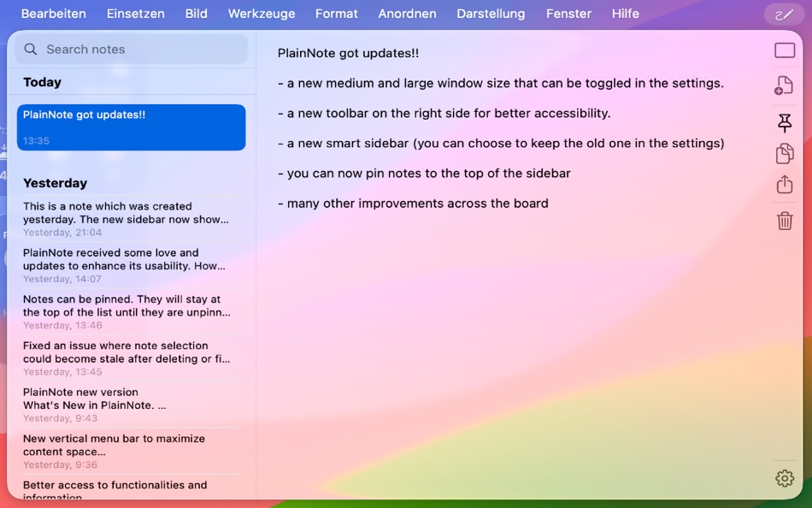The width and height of the screenshot is (812, 508).
Task: Open the Format menu
Action: 337,14
